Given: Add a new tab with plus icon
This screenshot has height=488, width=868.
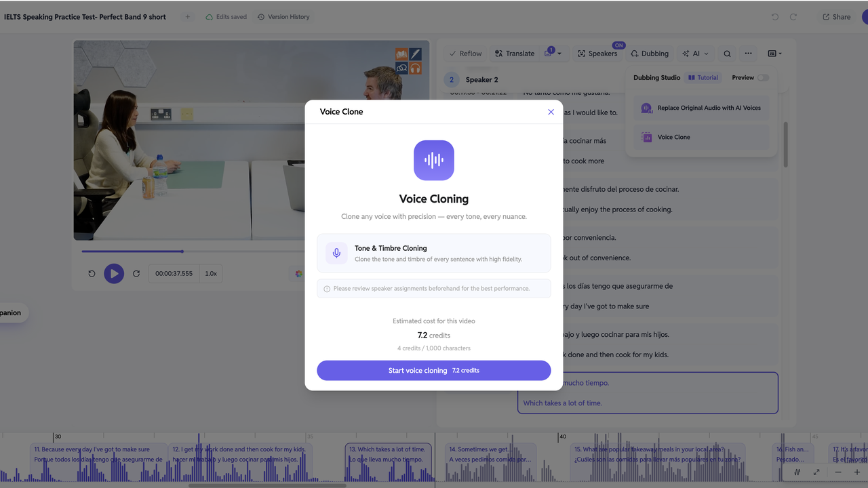Looking at the screenshot, I should (x=188, y=17).
